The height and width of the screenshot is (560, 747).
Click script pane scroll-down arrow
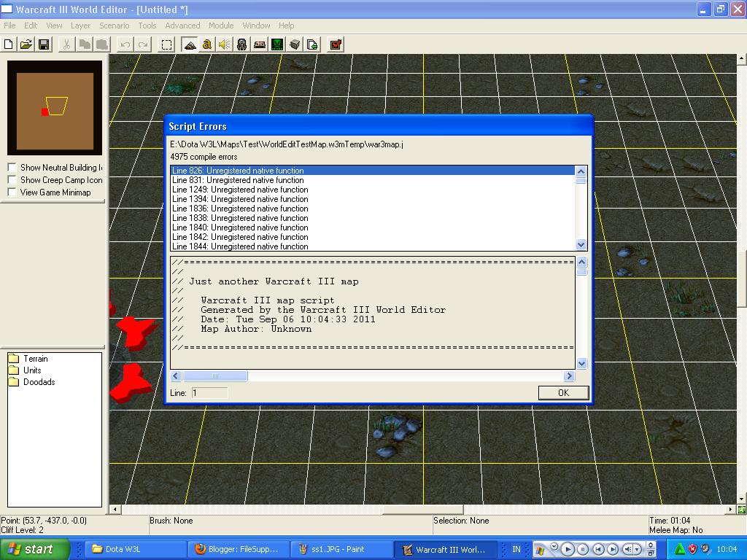click(x=581, y=364)
